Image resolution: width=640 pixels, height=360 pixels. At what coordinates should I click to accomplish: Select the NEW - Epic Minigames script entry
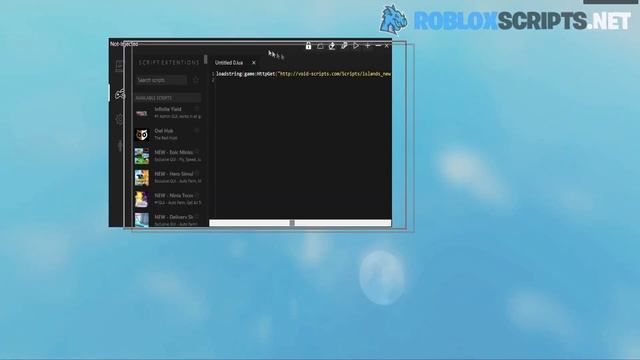pyautogui.click(x=168, y=156)
